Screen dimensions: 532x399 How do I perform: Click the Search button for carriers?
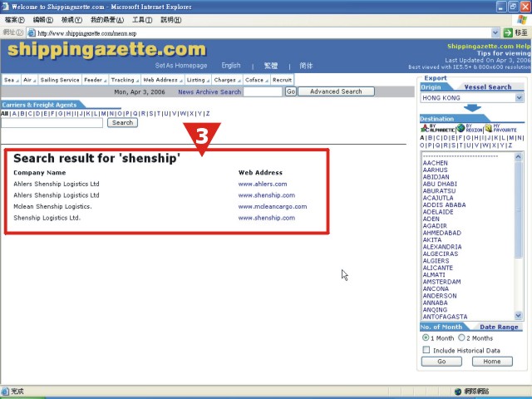[122, 122]
